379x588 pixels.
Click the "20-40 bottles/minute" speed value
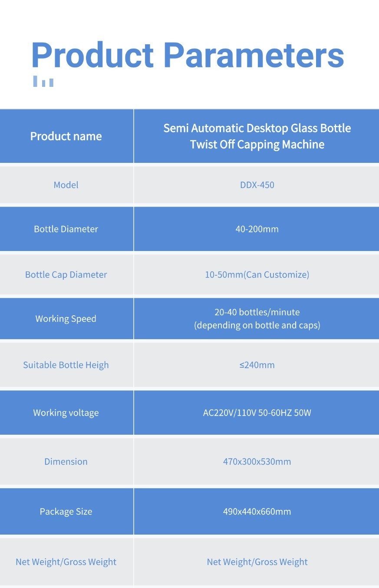(257, 312)
